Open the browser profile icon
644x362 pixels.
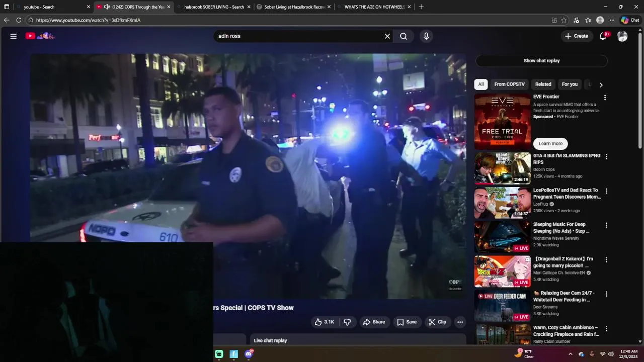(600, 20)
